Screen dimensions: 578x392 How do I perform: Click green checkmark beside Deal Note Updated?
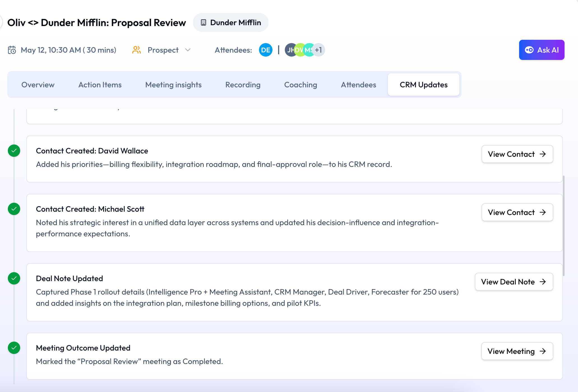click(x=14, y=278)
